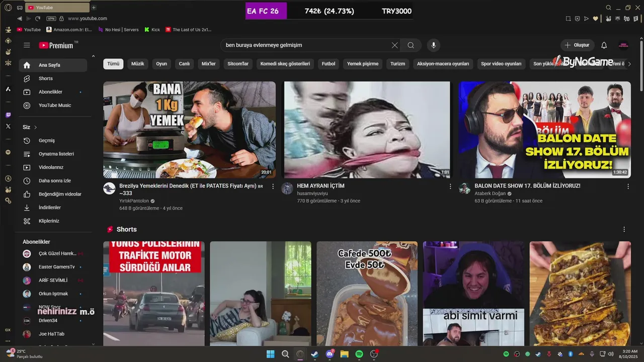Open options for Brezilya Yemeklerini video

[273, 187]
